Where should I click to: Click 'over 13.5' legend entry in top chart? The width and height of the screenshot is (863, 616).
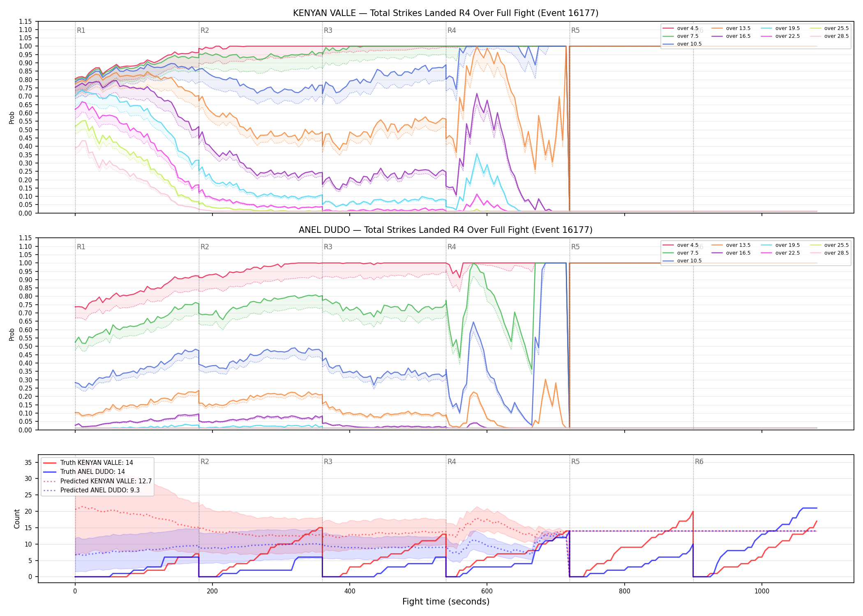pos(731,28)
